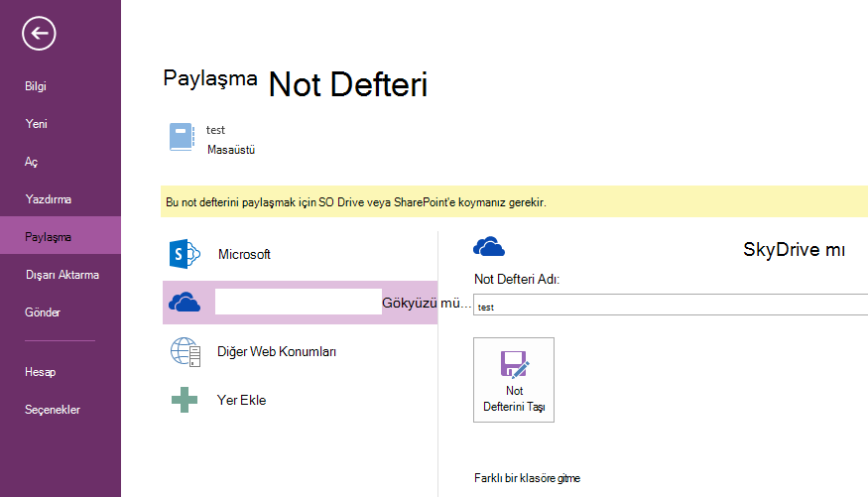The height and width of the screenshot is (497, 868).
Task: Click the test notebook icon
Action: point(182,137)
